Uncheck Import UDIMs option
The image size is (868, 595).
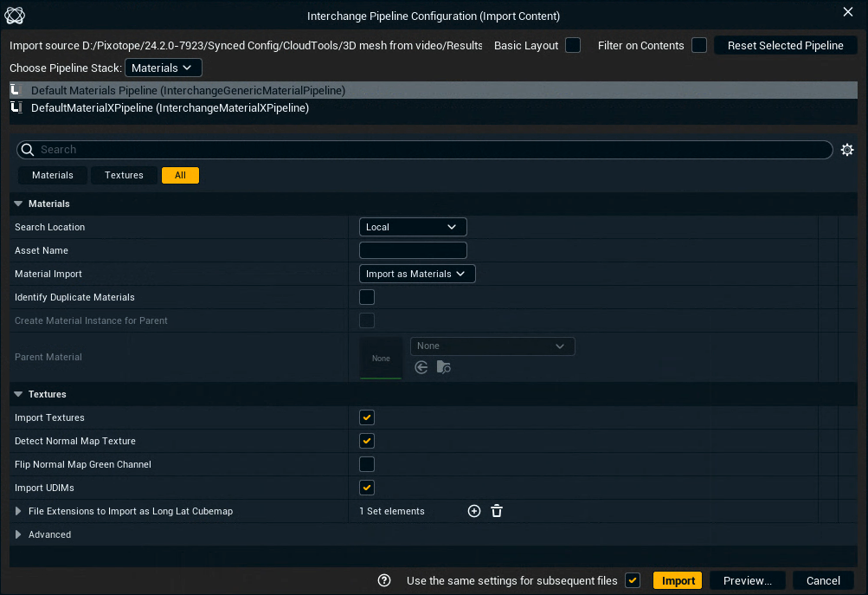click(x=367, y=488)
